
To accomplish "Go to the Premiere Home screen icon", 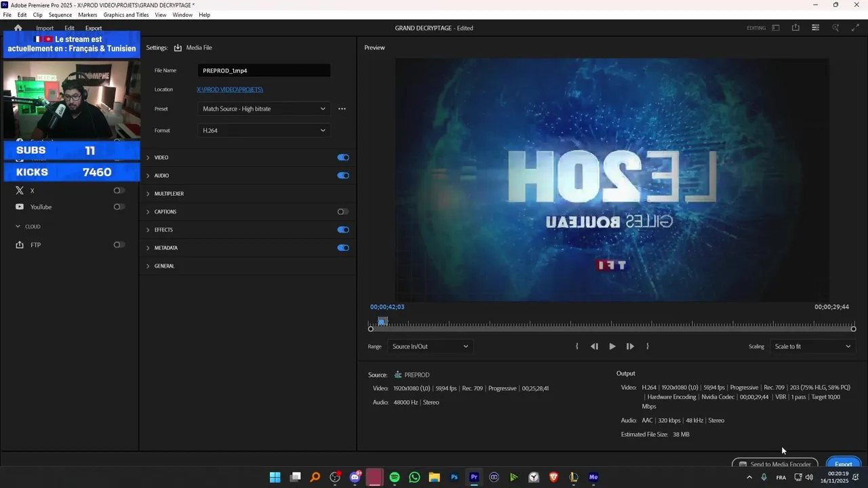I will point(18,28).
